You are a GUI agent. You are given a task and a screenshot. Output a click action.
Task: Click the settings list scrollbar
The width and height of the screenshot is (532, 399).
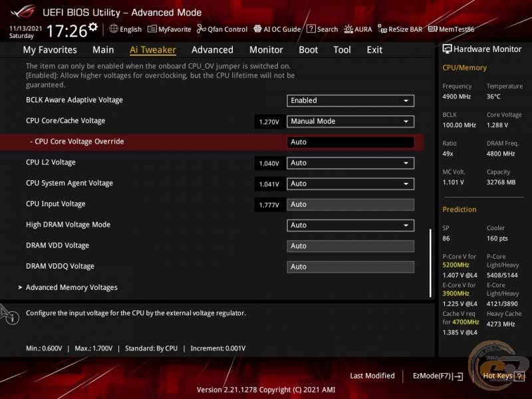point(430,263)
